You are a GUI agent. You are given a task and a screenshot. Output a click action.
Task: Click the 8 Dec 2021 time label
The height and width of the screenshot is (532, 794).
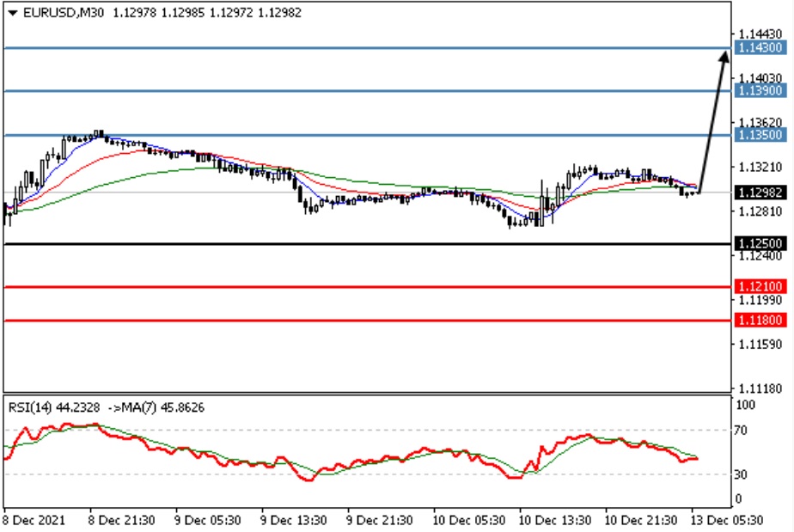pos(34,520)
